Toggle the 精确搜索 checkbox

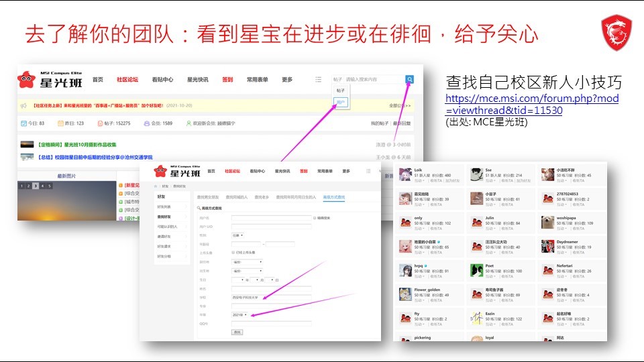[x=315, y=218]
